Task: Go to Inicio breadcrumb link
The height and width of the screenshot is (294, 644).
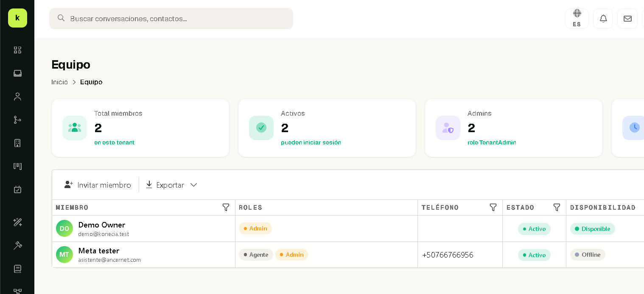Action: [59, 82]
